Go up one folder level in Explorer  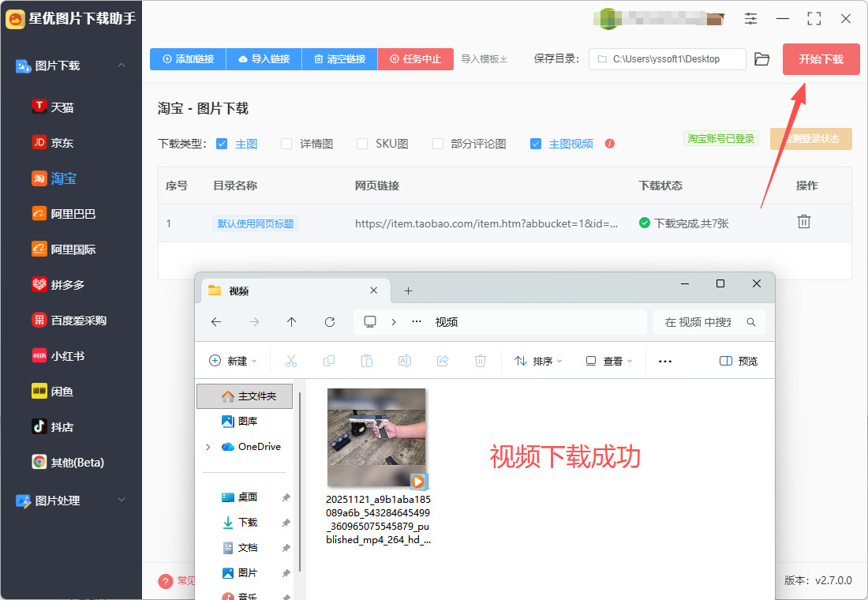tap(292, 322)
